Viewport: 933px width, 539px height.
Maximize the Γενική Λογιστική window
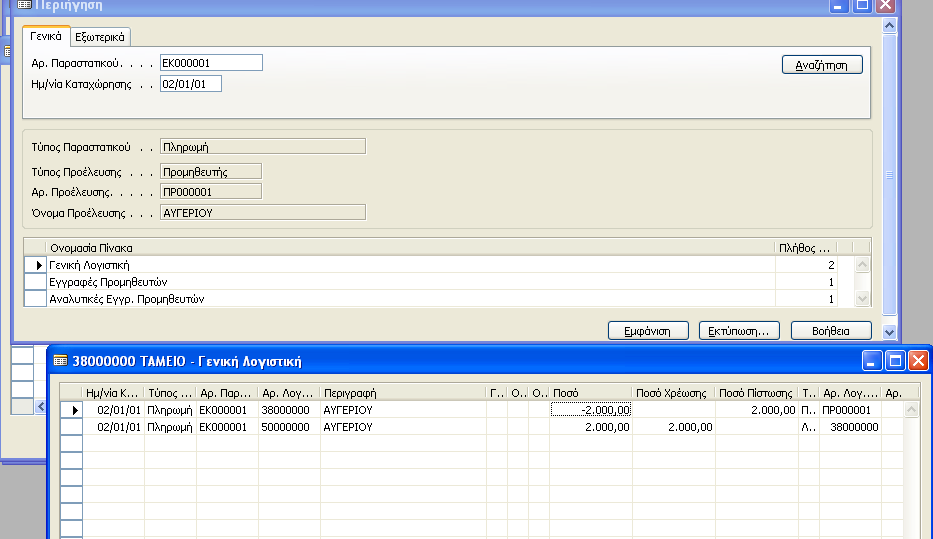[x=895, y=361]
